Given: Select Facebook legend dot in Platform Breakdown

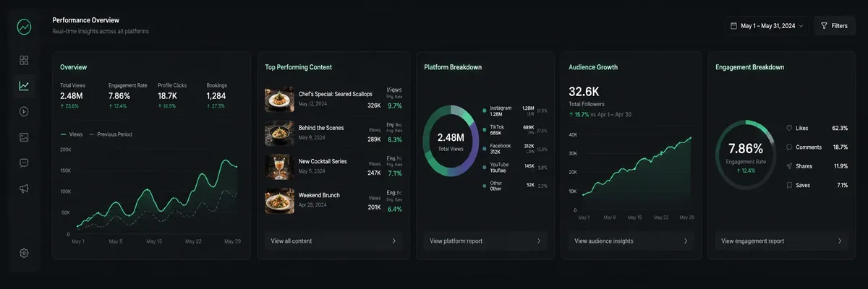Looking at the screenshot, I should point(484,148).
